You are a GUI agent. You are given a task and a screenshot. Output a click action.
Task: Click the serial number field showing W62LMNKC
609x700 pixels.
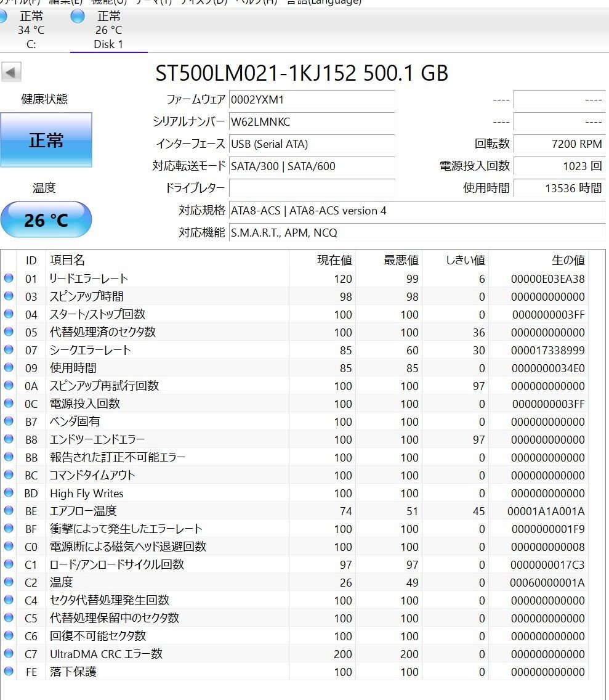click(312, 122)
